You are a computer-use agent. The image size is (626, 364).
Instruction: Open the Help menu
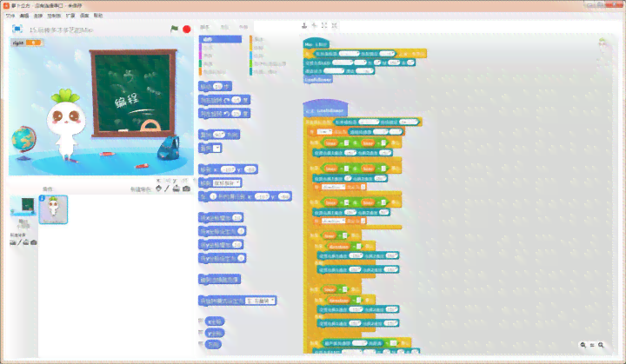98,16
